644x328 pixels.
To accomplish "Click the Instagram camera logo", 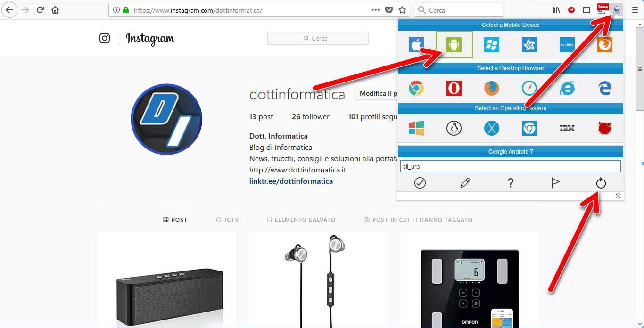I will click(x=105, y=38).
